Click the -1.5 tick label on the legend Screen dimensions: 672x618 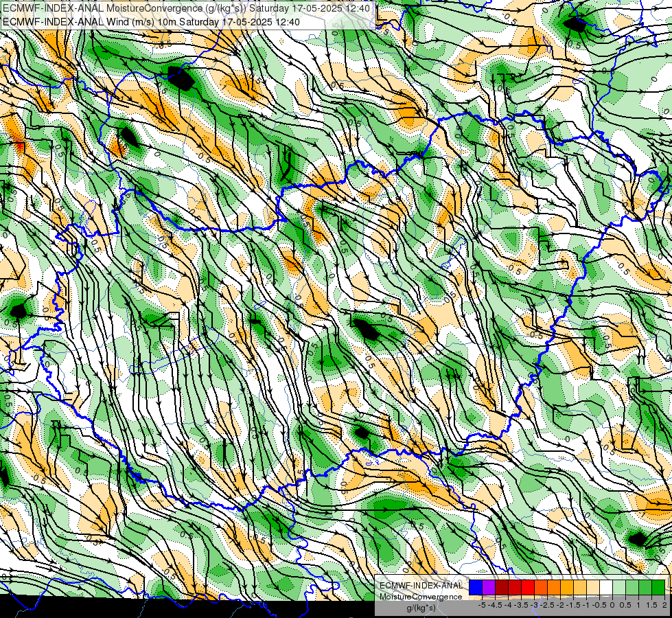(573, 605)
